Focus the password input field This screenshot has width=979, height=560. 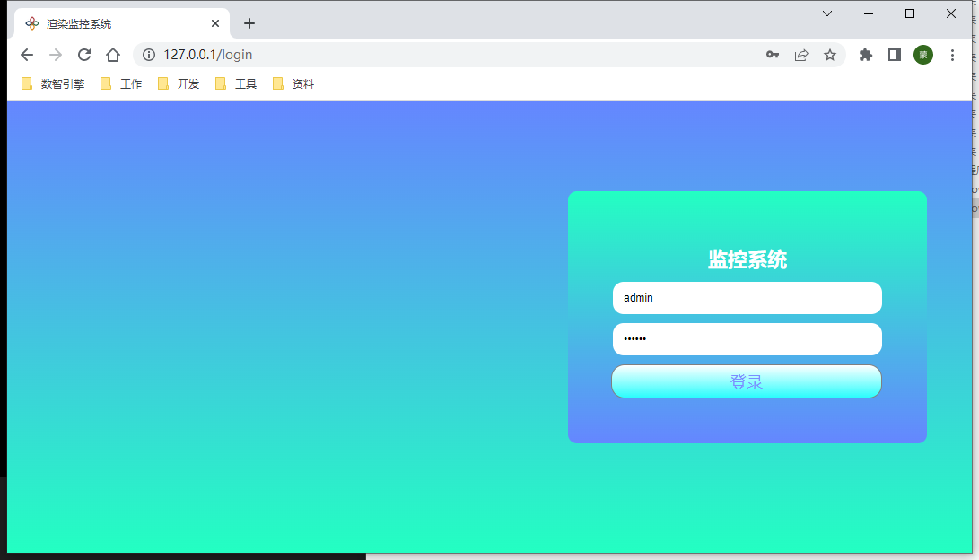[x=747, y=339]
